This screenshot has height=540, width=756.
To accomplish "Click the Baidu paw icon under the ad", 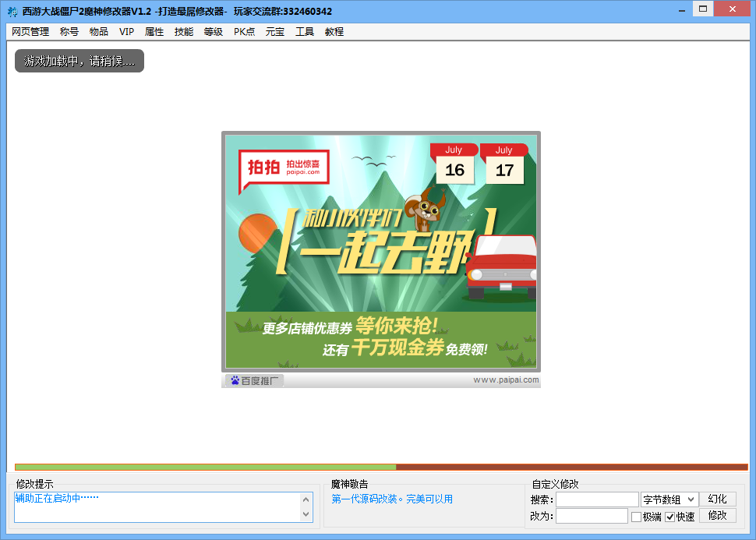I will pyautogui.click(x=234, y=380).
